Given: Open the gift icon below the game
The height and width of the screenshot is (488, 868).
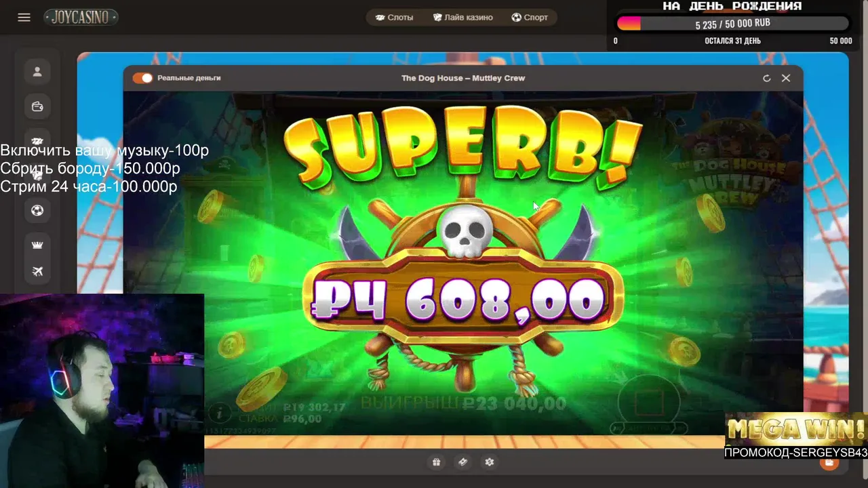Looking at the screenshot, I should pyautogui.click(x=436, y=462).
